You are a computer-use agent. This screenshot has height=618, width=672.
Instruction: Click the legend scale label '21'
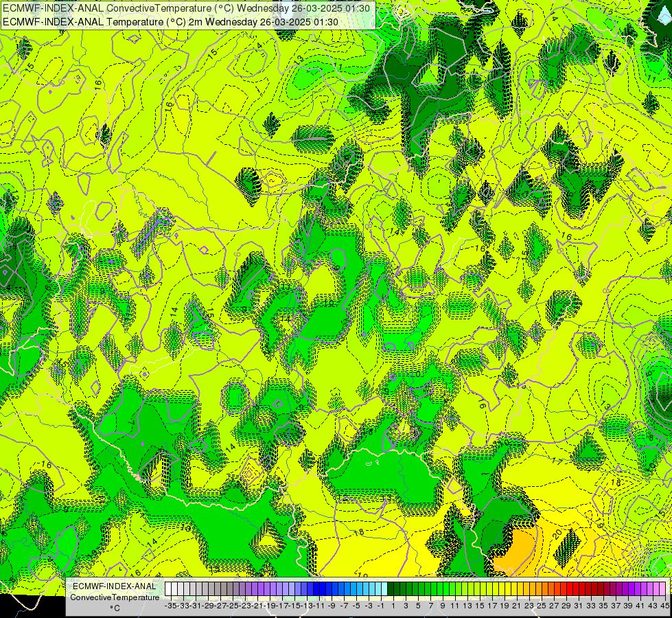(516, 606)
